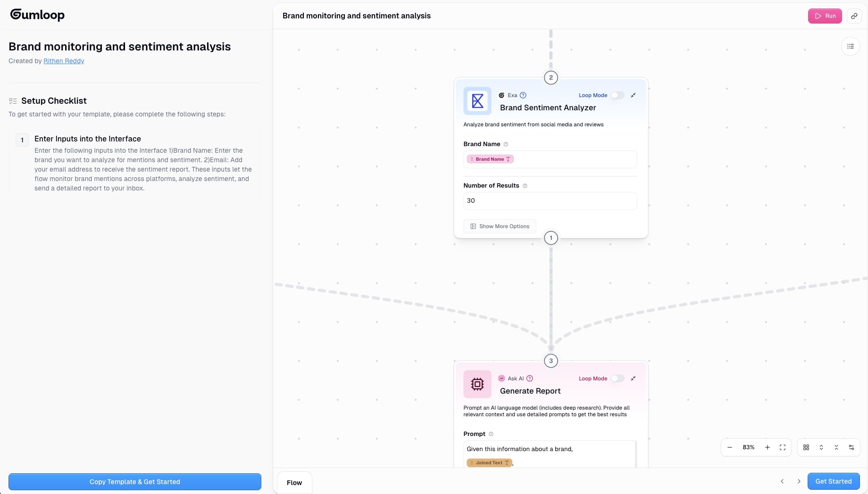Open the flow settings sliders icon bottom right

852,447
